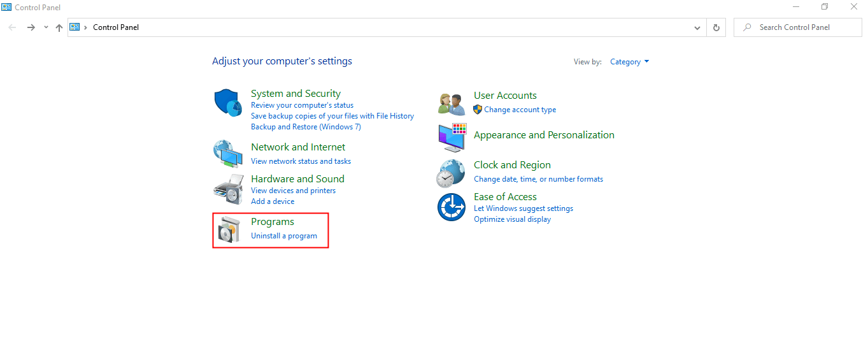868x341 pixels.
Task: Change date, time, or number formats
Action: click(x=538, y=179)
